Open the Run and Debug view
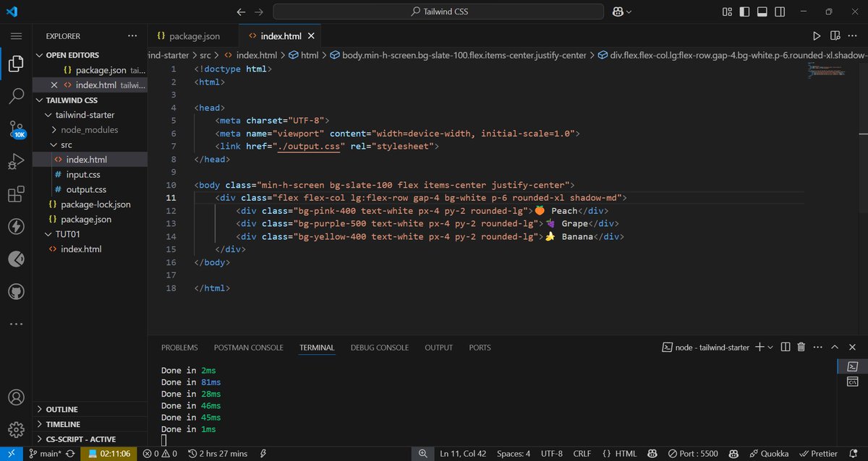This screenshot has width=868, height=461. pos(16,162)
